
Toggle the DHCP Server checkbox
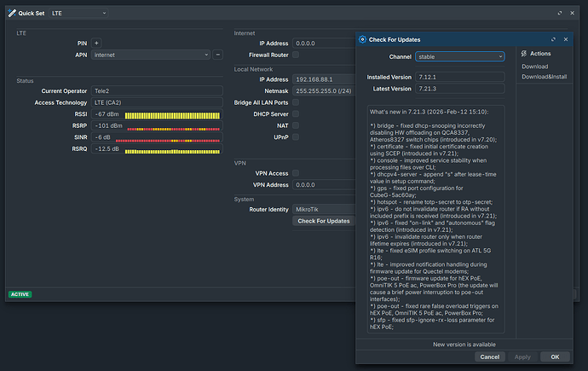pyautogui.click(x=296, y=113)
